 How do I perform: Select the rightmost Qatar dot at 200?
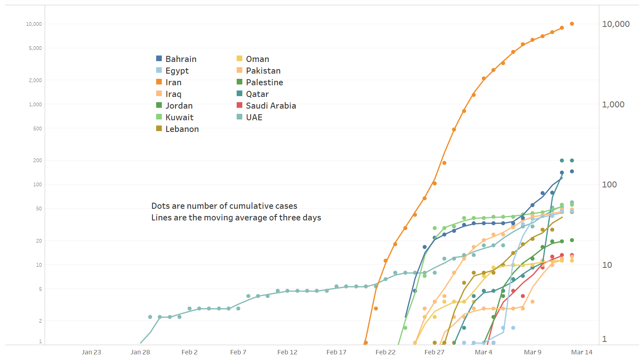click(x=572, y=160)
